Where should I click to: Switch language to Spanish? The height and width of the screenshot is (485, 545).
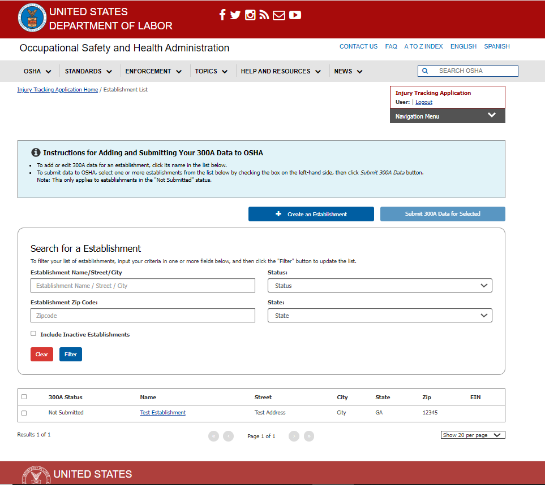point(497,47)
